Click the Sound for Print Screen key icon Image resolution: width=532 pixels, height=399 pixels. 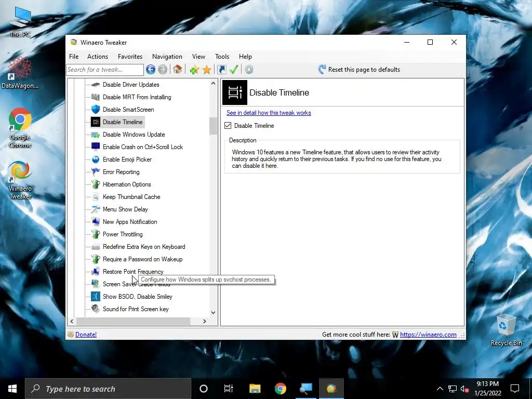pos(96,309)
